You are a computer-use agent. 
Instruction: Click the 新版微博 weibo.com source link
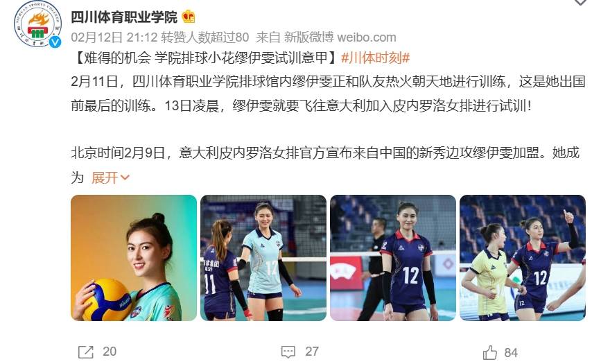[x=340, y=37]
